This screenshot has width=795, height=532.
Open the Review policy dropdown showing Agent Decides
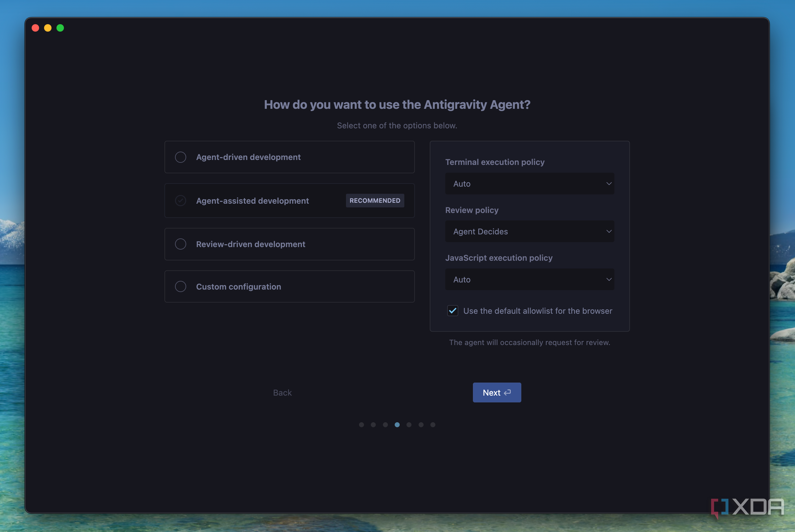529,231
